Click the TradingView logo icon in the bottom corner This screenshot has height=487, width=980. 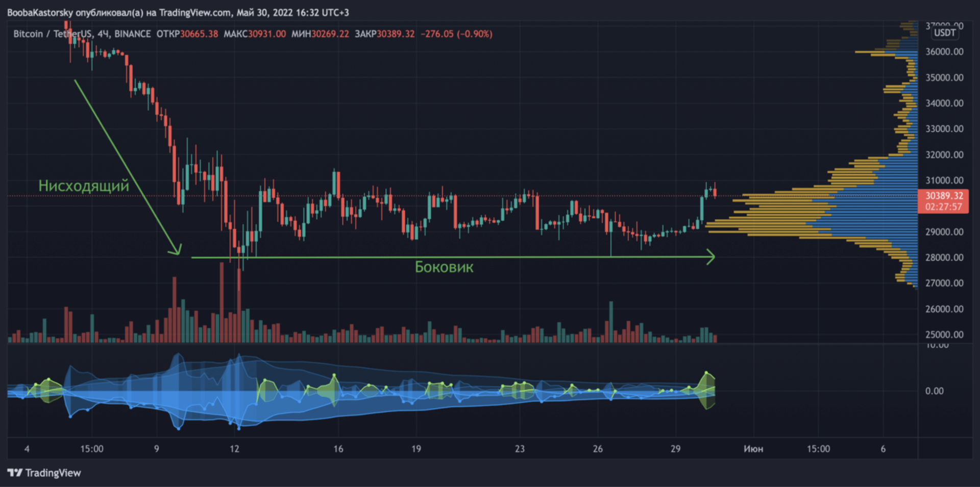click(15, 473)
